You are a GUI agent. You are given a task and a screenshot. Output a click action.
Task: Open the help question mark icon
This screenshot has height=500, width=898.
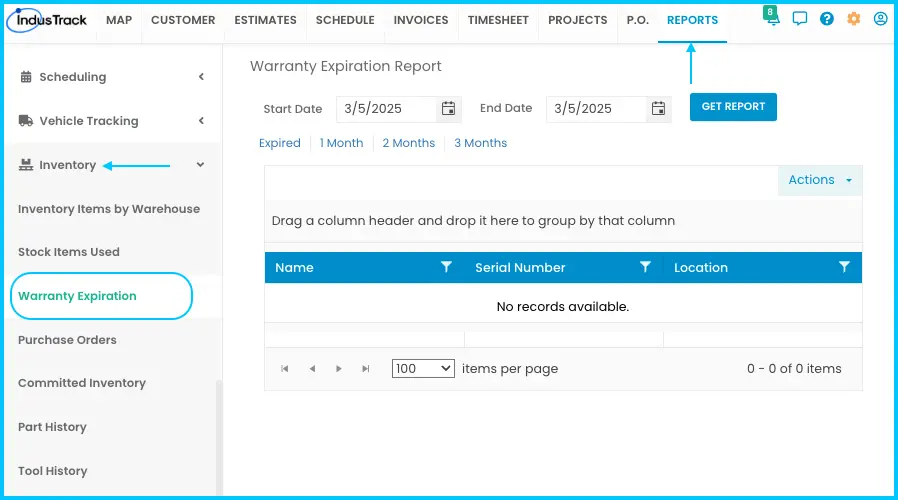point(826,19)
